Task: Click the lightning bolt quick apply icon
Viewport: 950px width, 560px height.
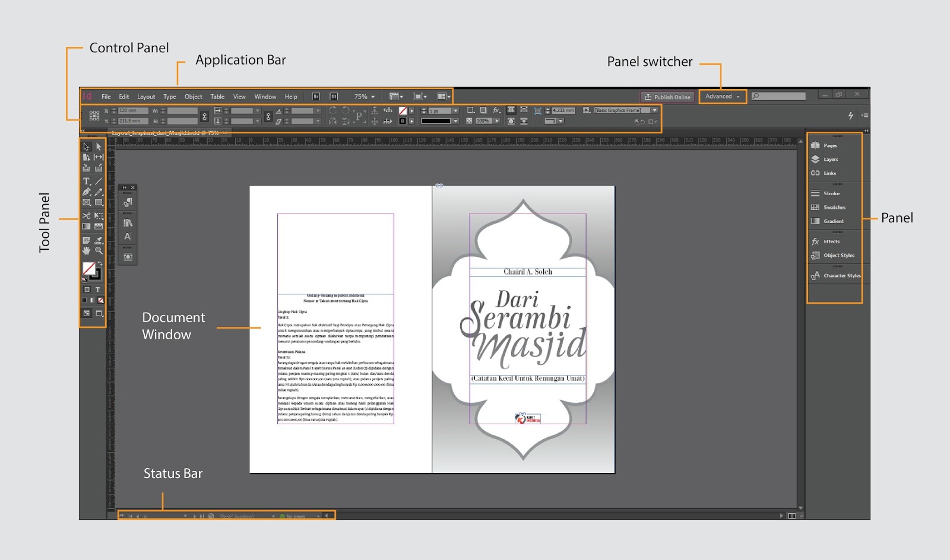Action: click(850, 116)
